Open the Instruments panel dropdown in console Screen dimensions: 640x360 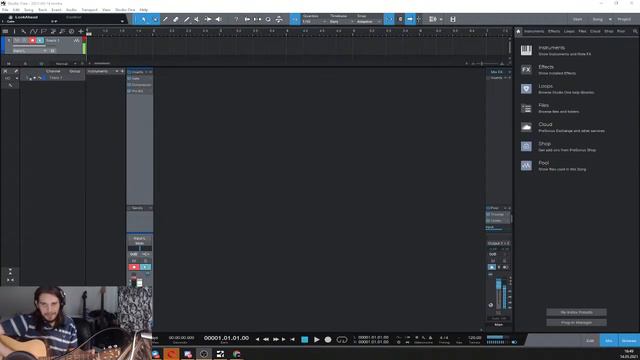coord(117,71)
